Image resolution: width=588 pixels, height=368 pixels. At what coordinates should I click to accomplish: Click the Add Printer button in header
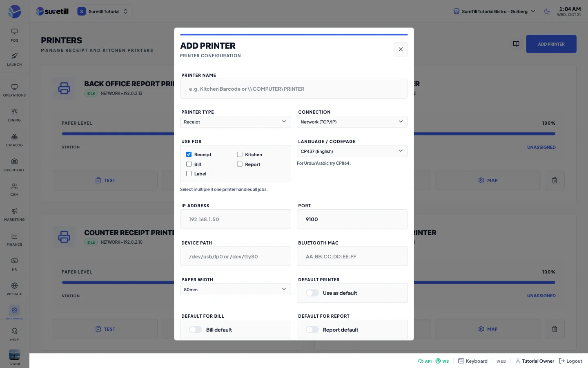(551, 44)
